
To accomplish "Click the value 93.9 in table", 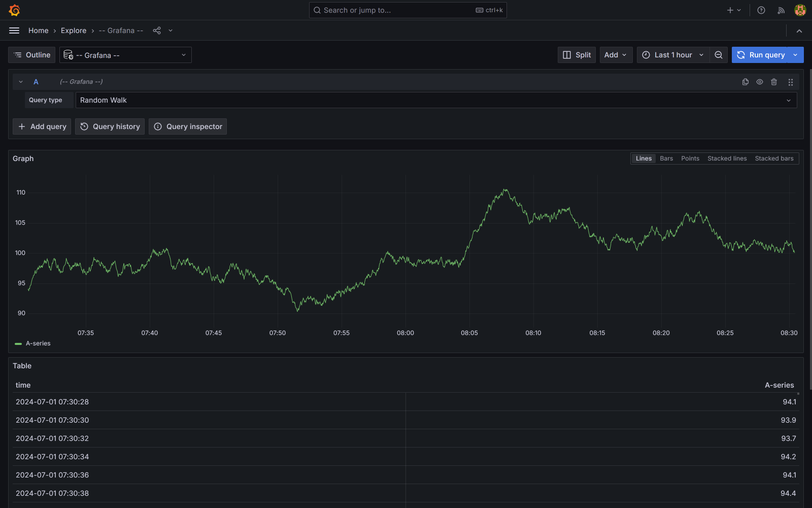I will click(x=788, y=420).
